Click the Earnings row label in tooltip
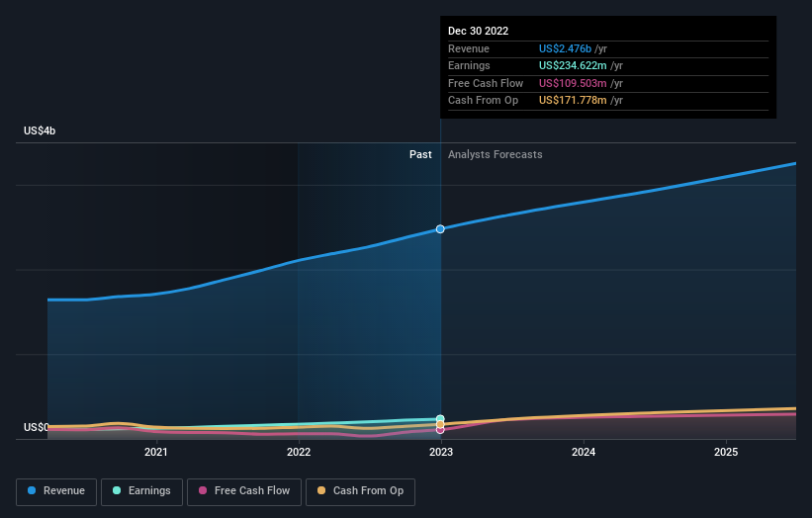Image resolution: width=812 pixels, height=518 pixels. (469, 65)
